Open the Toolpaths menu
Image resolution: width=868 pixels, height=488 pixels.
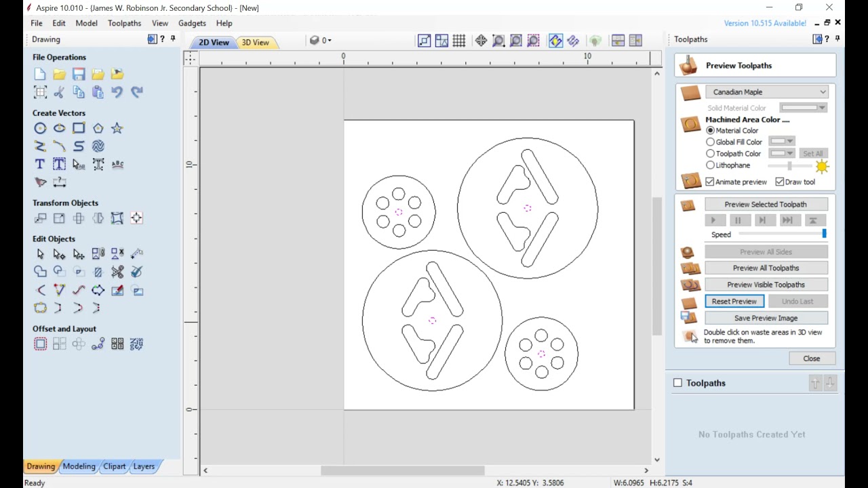(x=124, y=23)
